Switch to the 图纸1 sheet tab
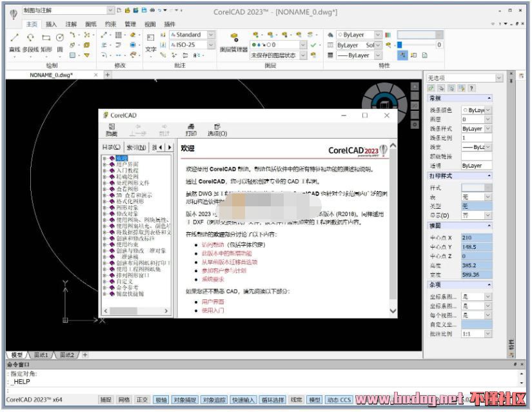The height and width of the screenshot is (412, 532). [x=41, y=355]
